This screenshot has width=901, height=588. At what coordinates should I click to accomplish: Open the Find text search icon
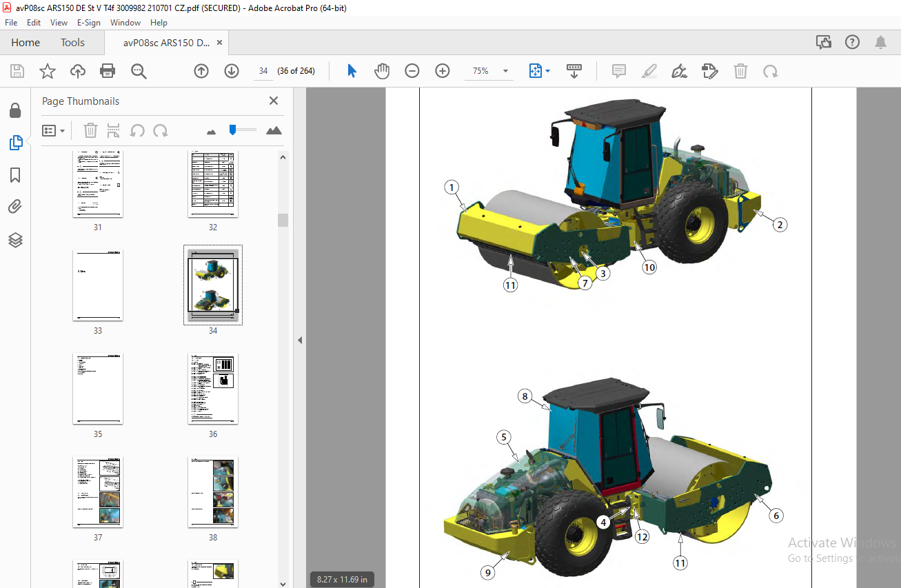139,71
